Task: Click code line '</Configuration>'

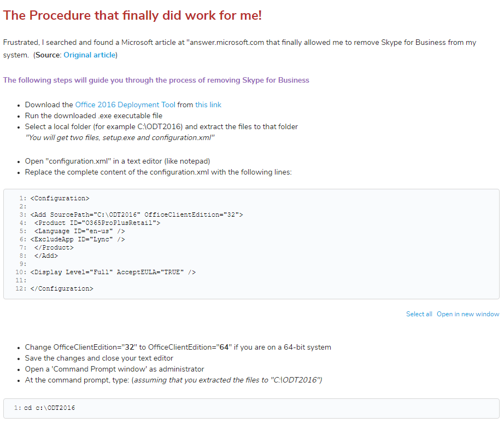Action: coord(62,288)
